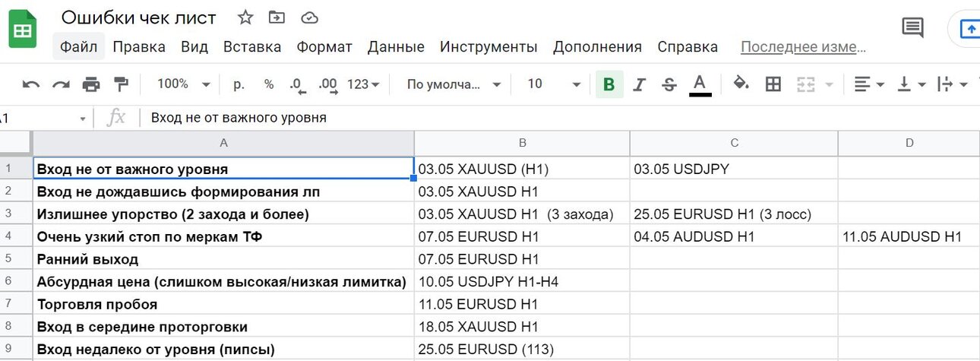This screenshot has height=361, width=980.
Task: Open the Дополнения menu
Action: [597, 47]
